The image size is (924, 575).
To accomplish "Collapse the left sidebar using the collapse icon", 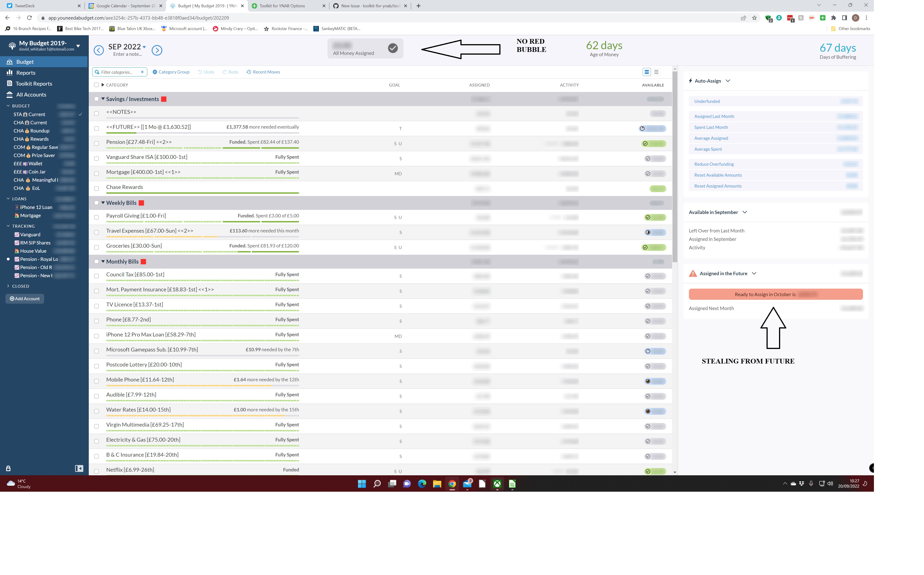I will pos(79,468).
